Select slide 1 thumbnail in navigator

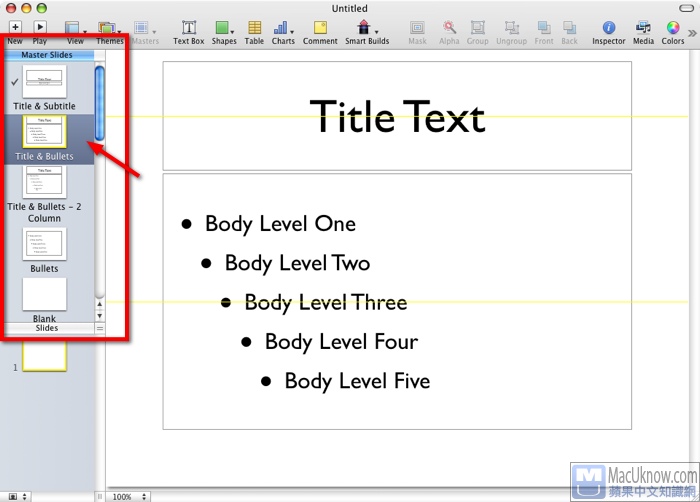click(44, 356)
